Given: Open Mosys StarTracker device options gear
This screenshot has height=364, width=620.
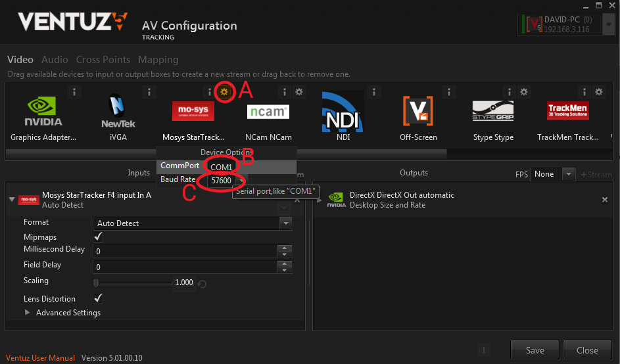Looking at the screenshot, I should tap(225, 93).
